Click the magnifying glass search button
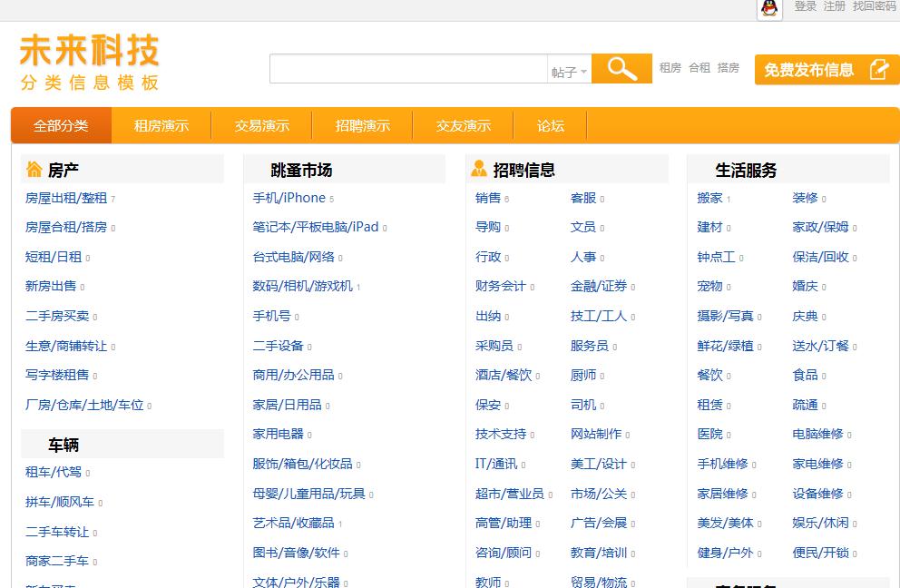Screen dimensions: 900x588 pos(621,69)
